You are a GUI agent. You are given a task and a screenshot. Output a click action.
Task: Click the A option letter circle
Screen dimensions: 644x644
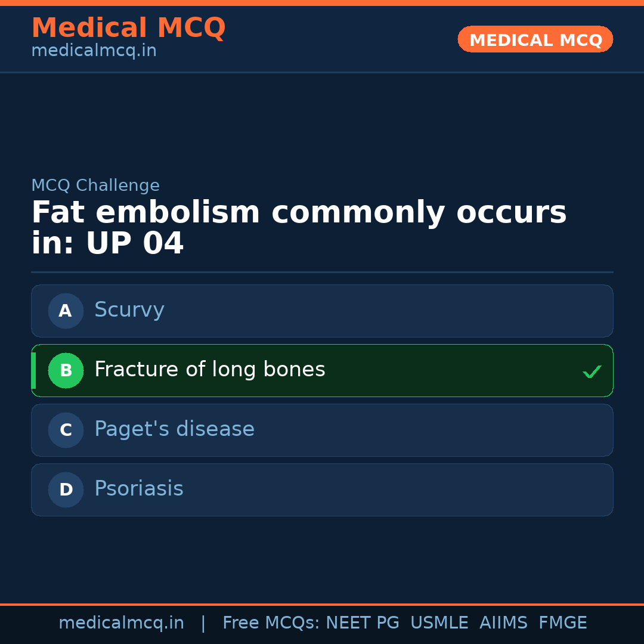coord(66,311)
